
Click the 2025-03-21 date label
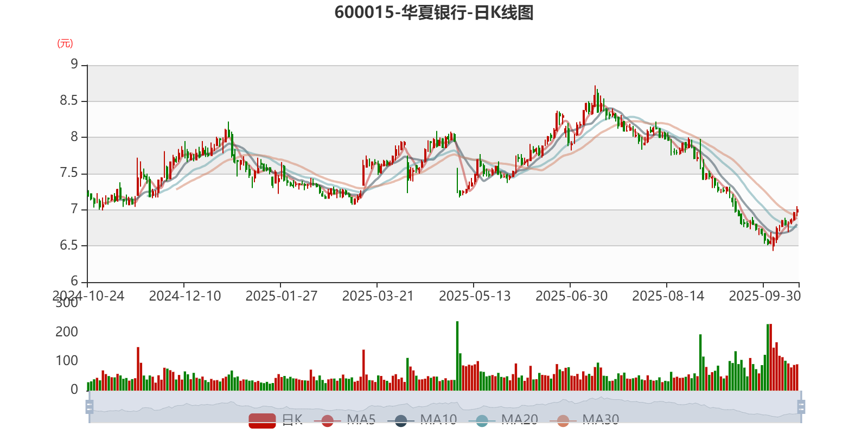tap(378, 296)
